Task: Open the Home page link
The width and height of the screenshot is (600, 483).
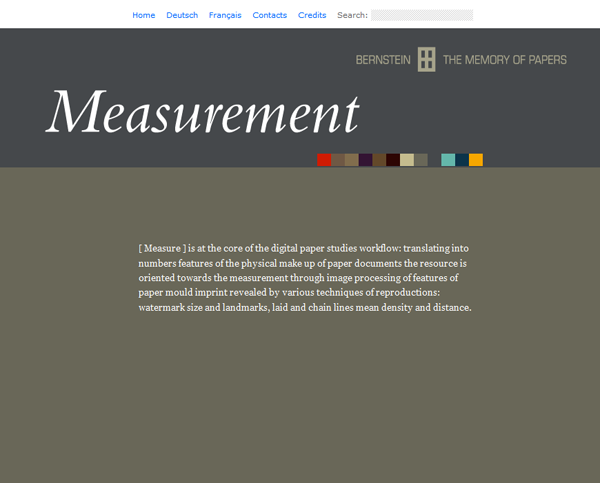Action: [x=144, y=15]
